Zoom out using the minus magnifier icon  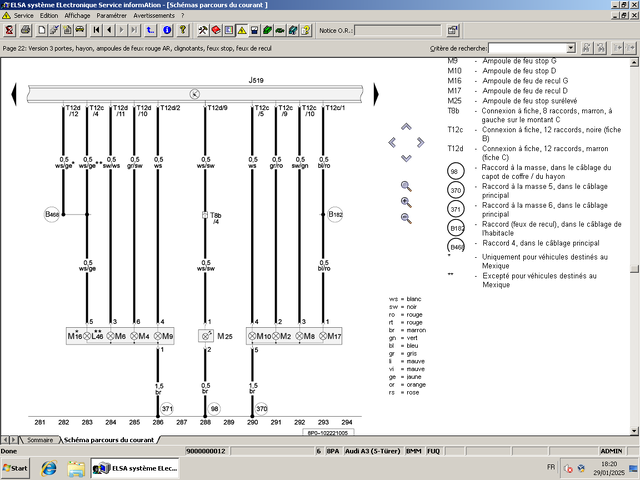[x=406, y=218]
